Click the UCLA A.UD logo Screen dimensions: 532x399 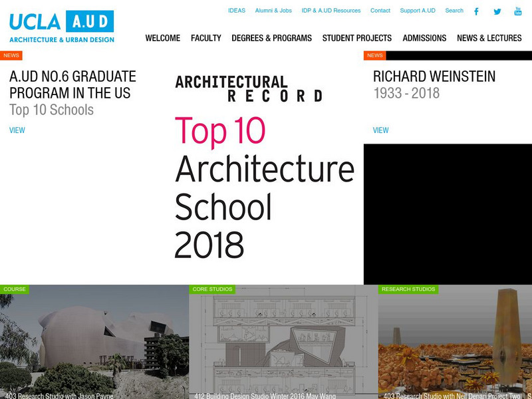[62, 27]
